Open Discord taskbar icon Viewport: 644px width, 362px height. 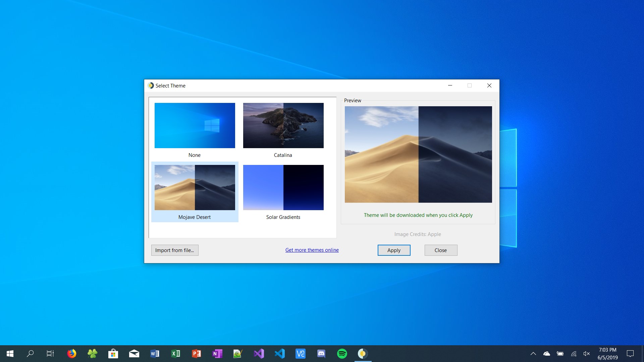(x=321, y=354)
